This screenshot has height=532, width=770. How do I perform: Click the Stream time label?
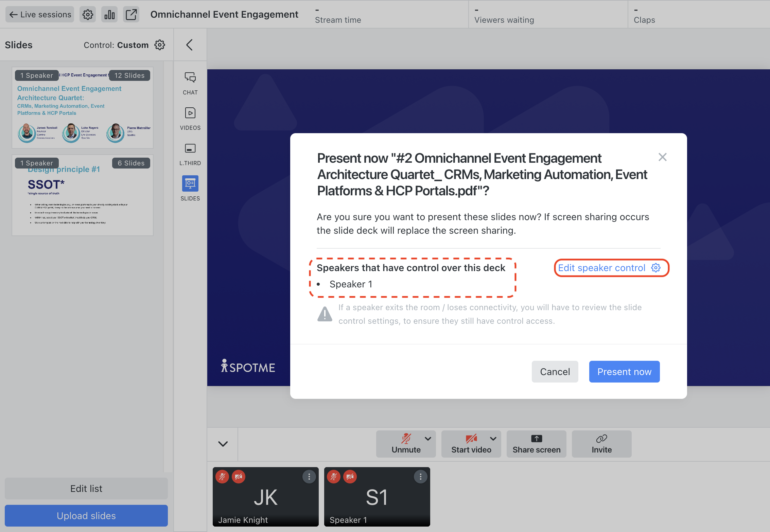(338, 20)
